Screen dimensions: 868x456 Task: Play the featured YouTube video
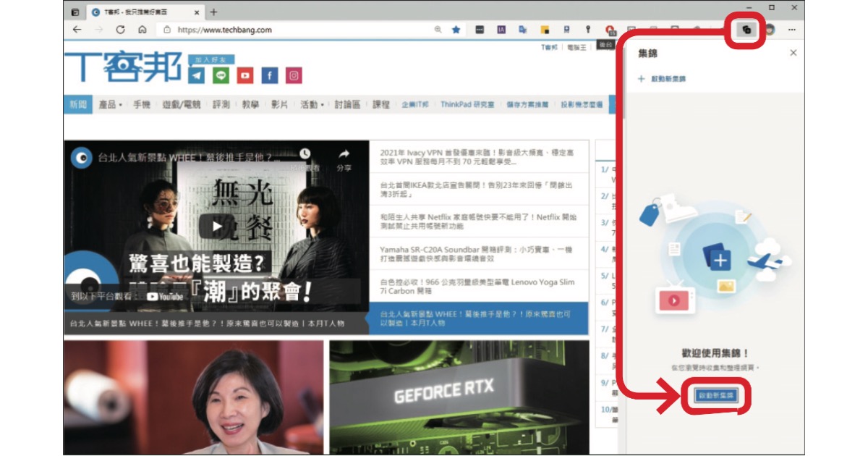[217, 226]
